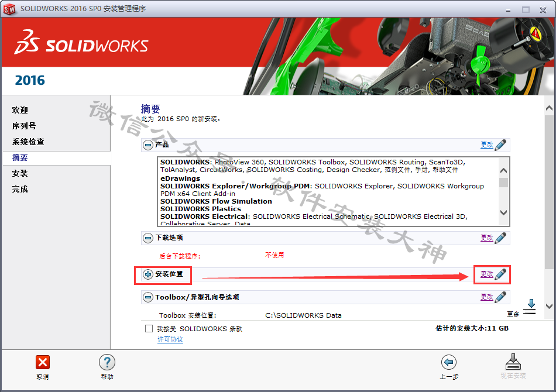This screenshot has height=392, width=556.
Task: Click pencil icon in Download Options section
Action: pos(500,238)
